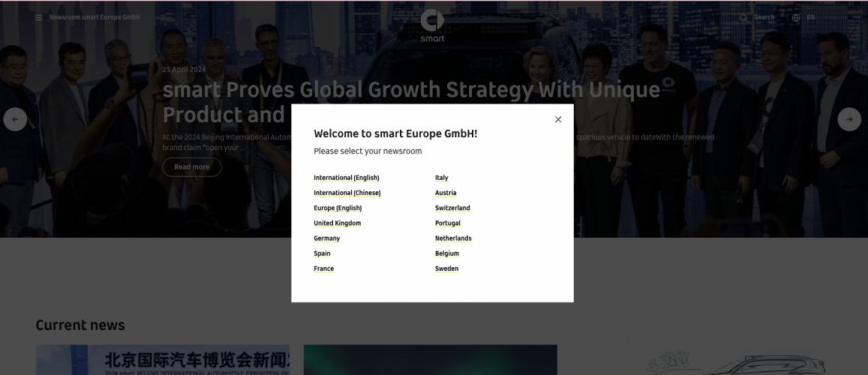Open the EN language selector
This screenshot has height=375, width=868.
click(810, 18)
